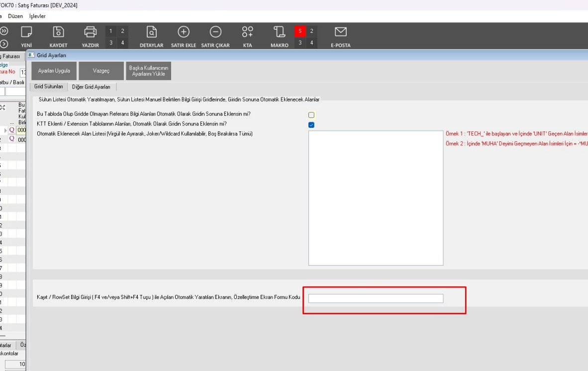Focus the Özelleştirme Ekran Formu Kodu field
Image resolution: width=588 pixels, height=371 pixels.
pos(376,298)
